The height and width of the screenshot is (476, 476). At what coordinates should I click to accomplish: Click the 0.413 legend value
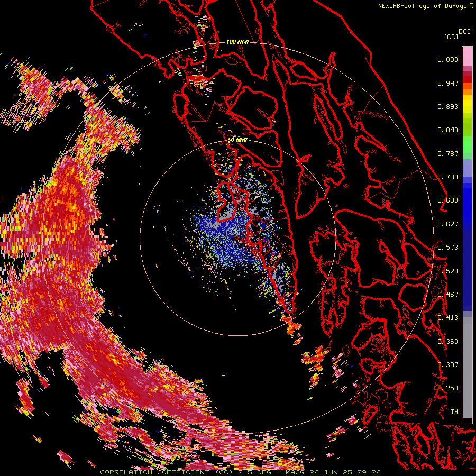tap(448, 318)
